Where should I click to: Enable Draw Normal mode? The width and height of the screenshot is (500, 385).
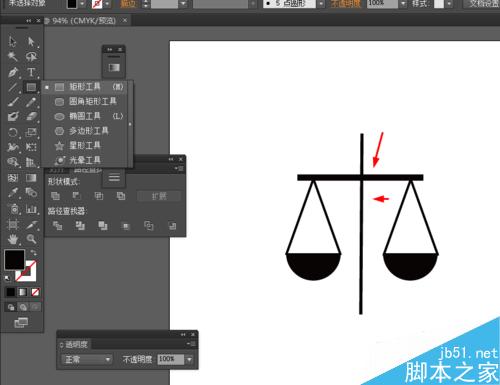[11, 307]
